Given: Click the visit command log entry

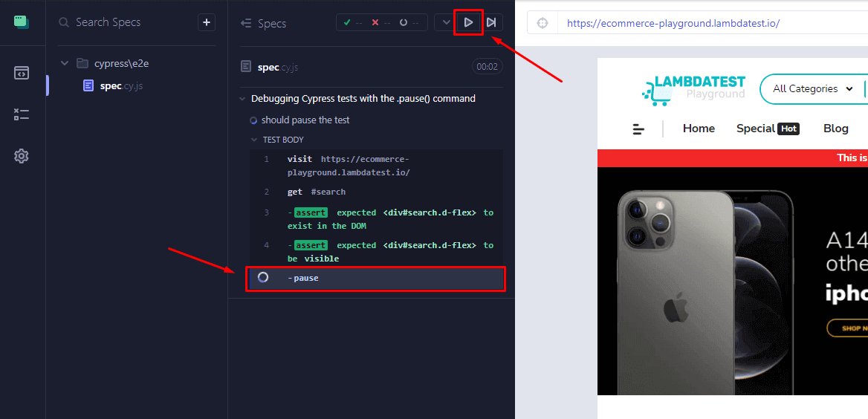Looking at the screenshot, I should pos(377,166).
